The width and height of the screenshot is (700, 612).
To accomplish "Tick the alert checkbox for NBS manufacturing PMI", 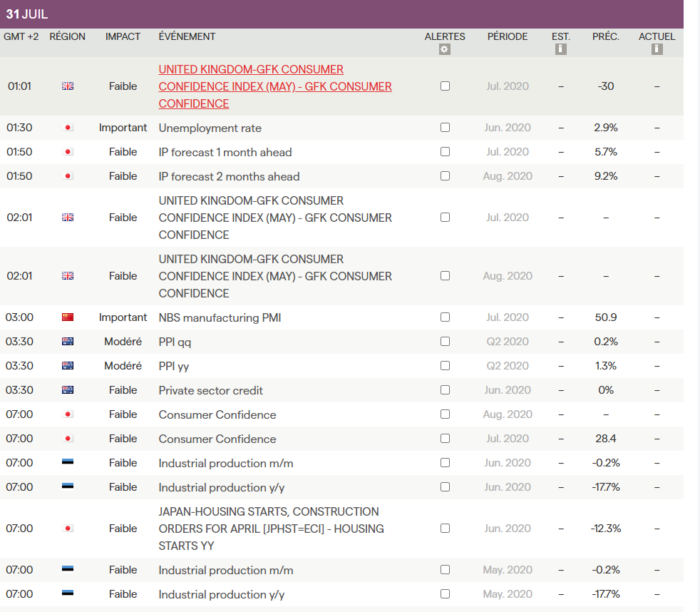I will pyautogui.click(x=445, y=317).
